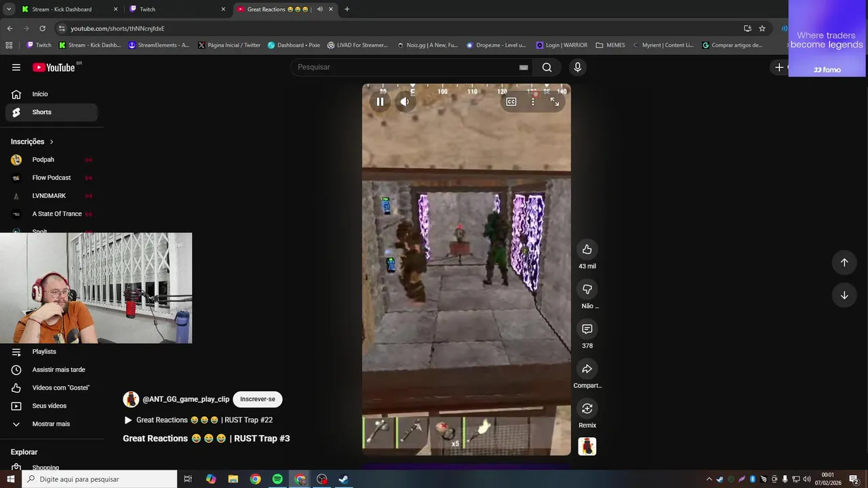Click the search magnifier button
868x488 pixels.
pyautogui.click(x=547, y=67)
